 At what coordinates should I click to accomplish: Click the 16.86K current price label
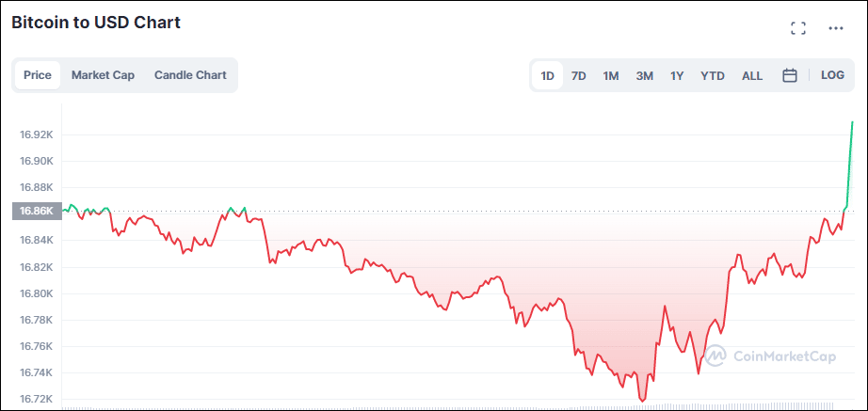[37, 212]
